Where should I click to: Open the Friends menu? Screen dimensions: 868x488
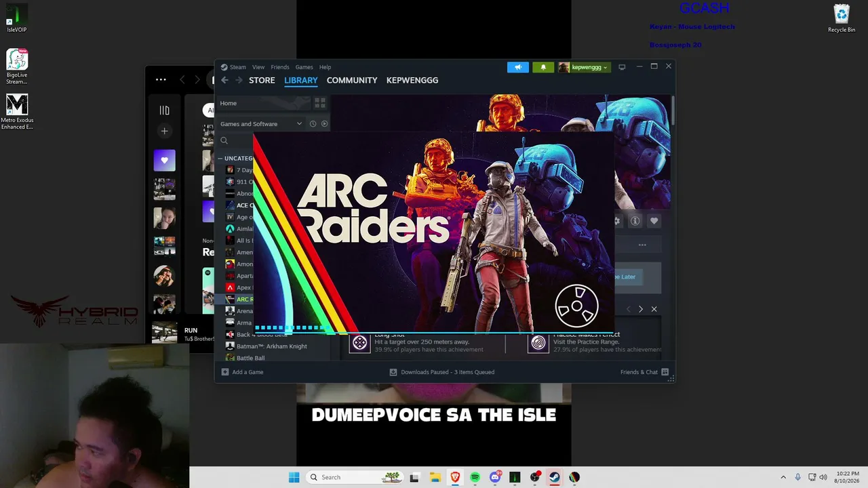pyautogui.click(x=280, y=67)
